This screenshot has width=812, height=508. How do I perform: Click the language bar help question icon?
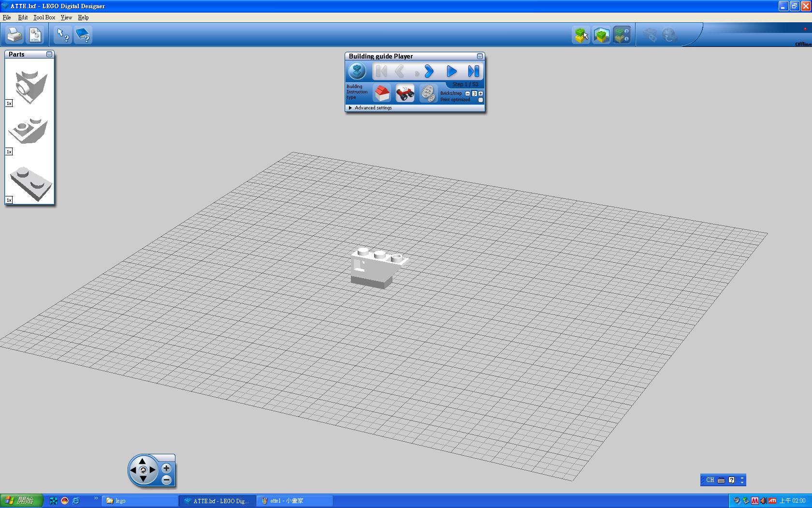click(732, 480)
